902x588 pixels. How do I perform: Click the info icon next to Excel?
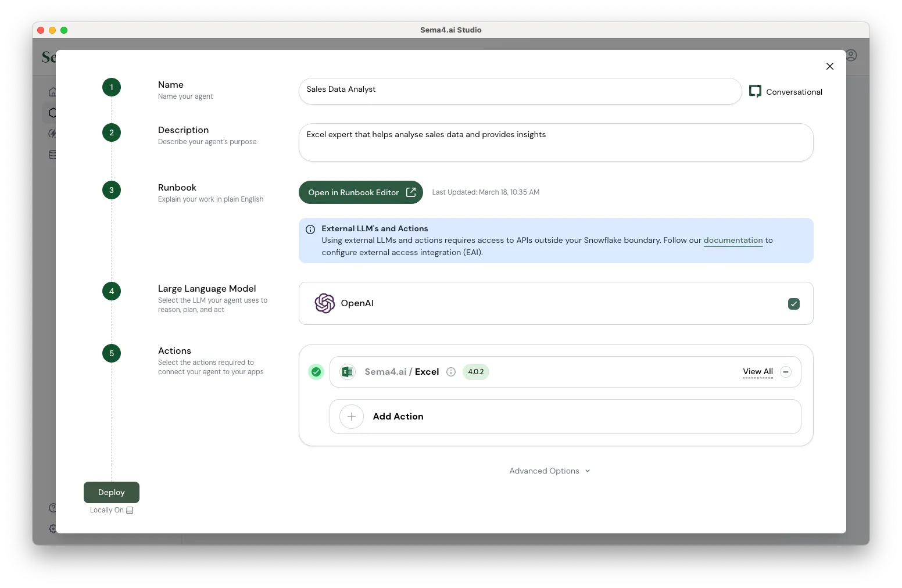point(451,372)
